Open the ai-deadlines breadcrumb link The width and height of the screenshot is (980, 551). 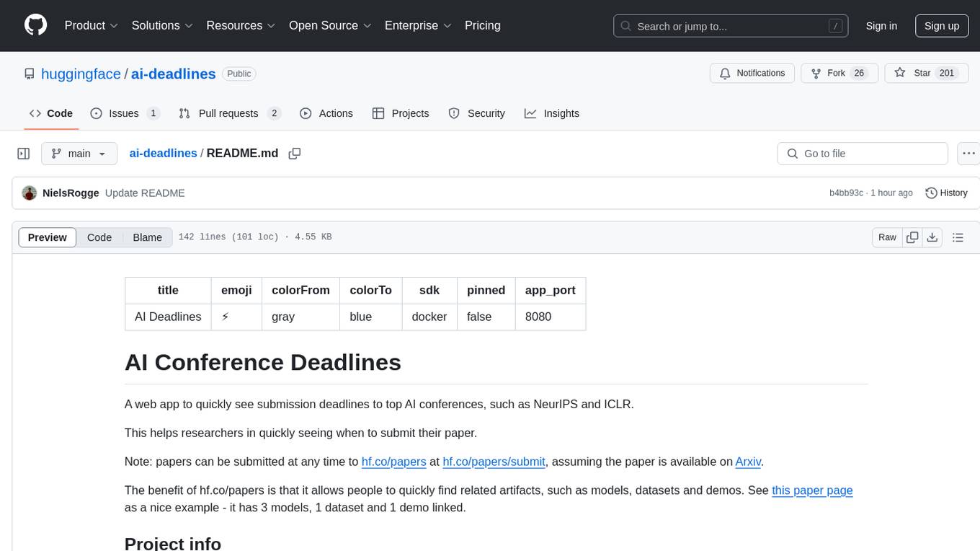(x=163, y=154)
